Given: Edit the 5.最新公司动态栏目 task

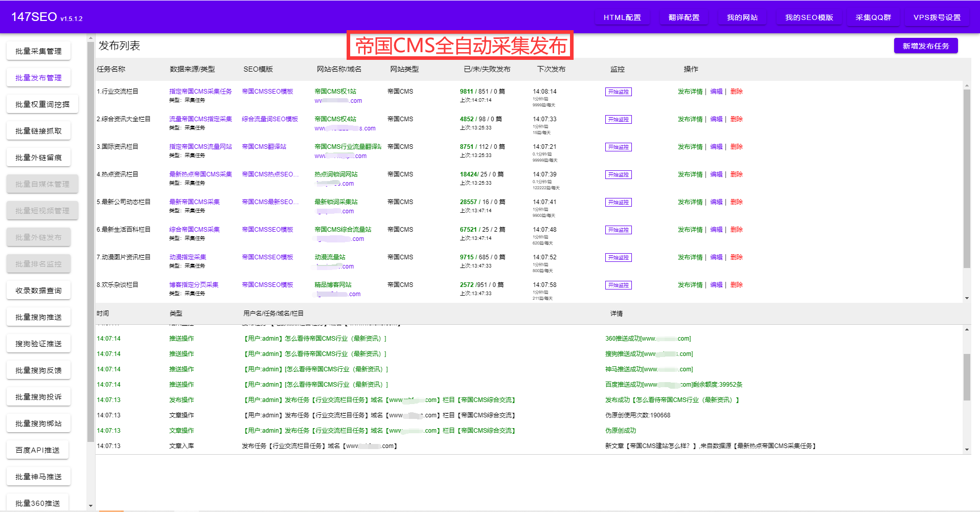Looking at the screenshot, I should point(716,202).
